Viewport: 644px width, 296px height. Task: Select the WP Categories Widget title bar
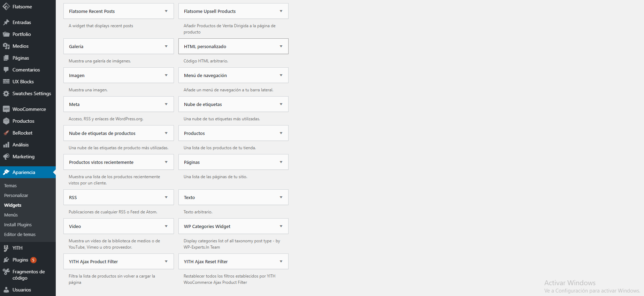(x=233, y=226)
